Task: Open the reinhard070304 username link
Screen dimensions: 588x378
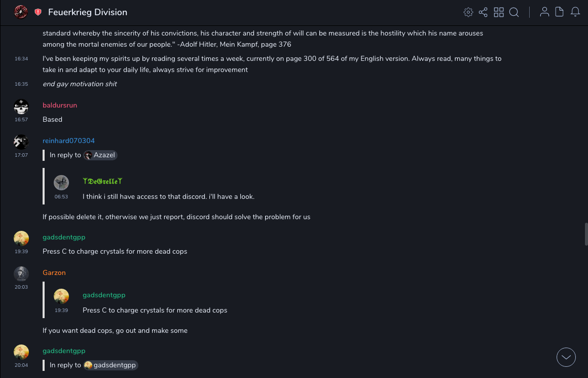Action: click(68, 141)
